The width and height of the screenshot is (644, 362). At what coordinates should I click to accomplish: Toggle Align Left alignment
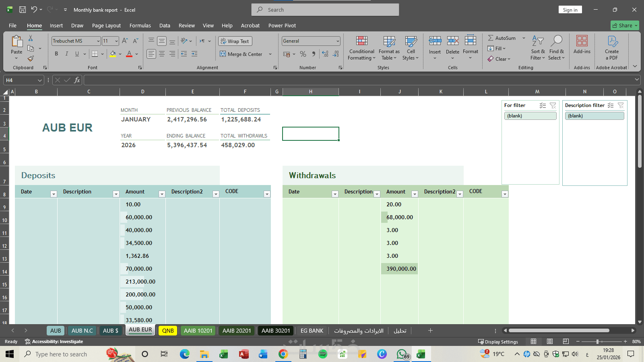coord(151,54)
